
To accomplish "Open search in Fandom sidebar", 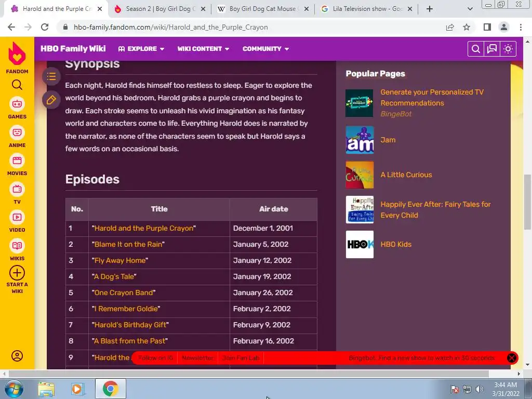I will pyautogui.click(x=17, y=85).
